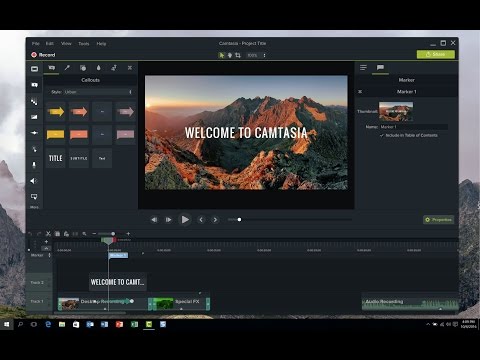Jump to next marker
This screenshot has height=360, width=480.
(215, 220)
